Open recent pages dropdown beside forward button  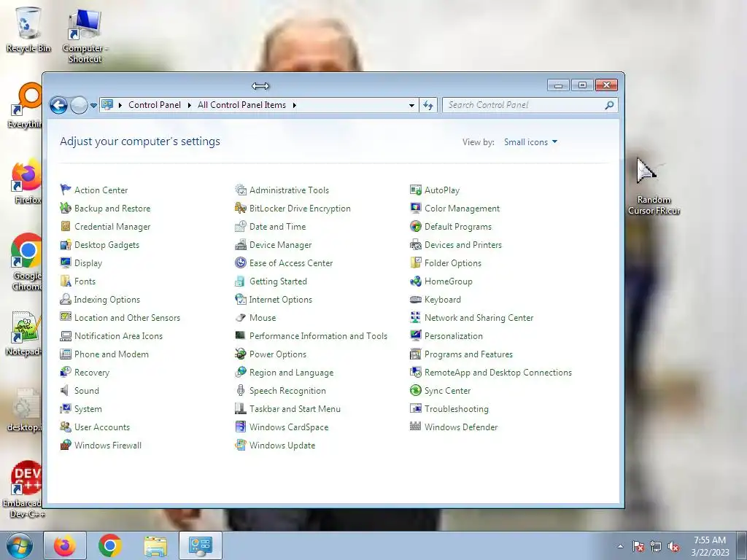[94, 105]
